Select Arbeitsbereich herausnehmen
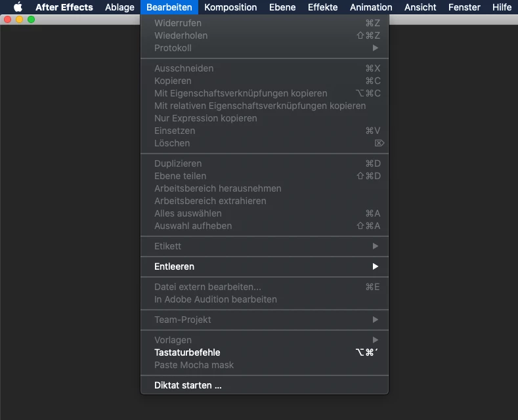518x420 pixels. click(265, 188)
